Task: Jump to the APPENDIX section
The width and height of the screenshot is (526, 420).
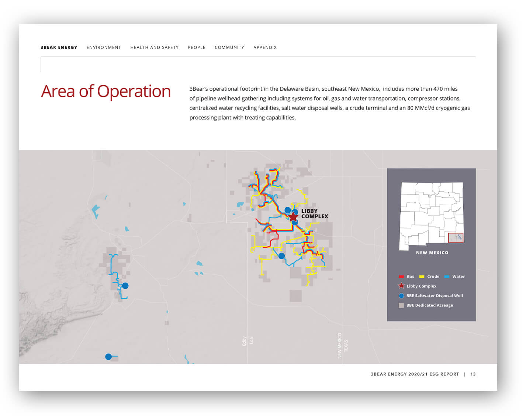Action: [x=265, y=48]
